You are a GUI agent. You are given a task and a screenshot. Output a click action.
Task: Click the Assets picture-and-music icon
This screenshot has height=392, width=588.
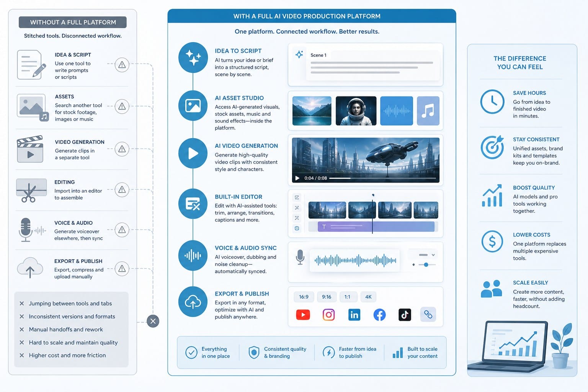tap(33, 107)
